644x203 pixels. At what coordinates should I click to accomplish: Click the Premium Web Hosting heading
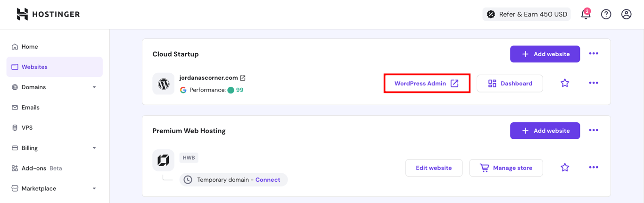(189, 131)
